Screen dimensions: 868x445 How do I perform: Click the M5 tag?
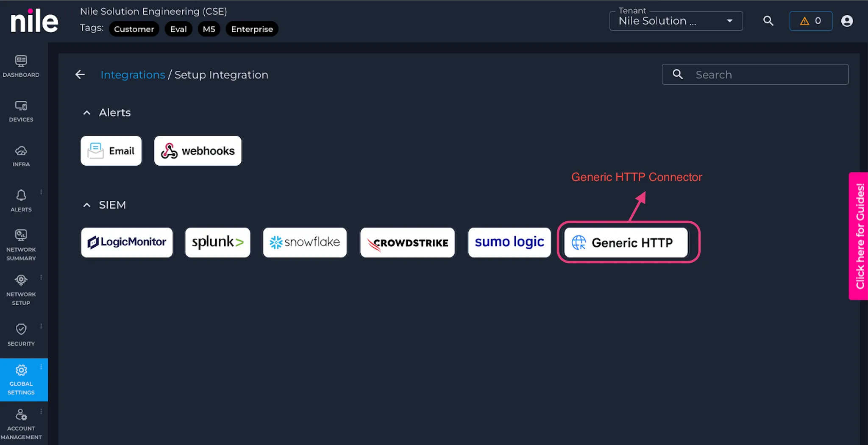click(x=209, y=29)
